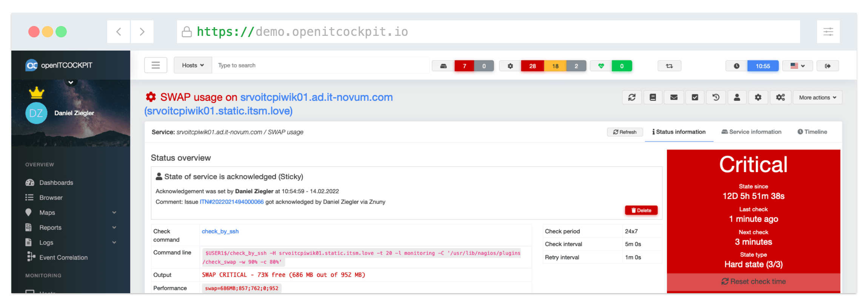This screenshot has height=306, width=868.
Task: Open Event Correlation in the sidebar
Action: click(63, 257)
